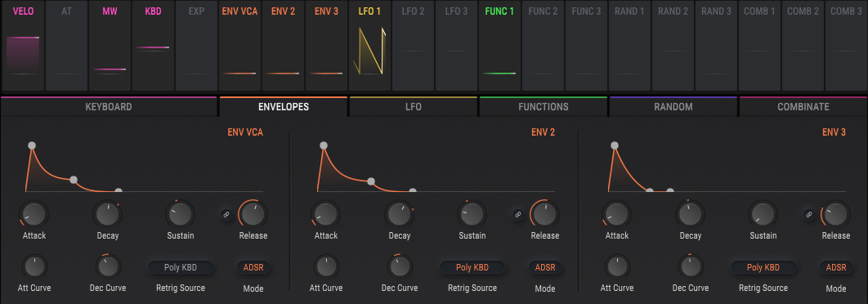The image size is (868, 304).
Task: Select the FUNC 2 modulation source slot
Action: (543, 46)
